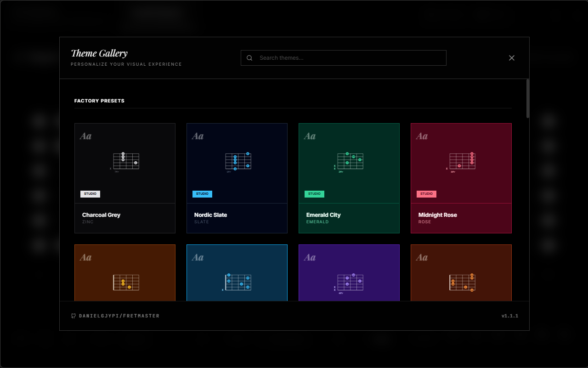The image size is (588, 368).
Task: Click the v1.1.1 version label
Action: tap(510, 316)
